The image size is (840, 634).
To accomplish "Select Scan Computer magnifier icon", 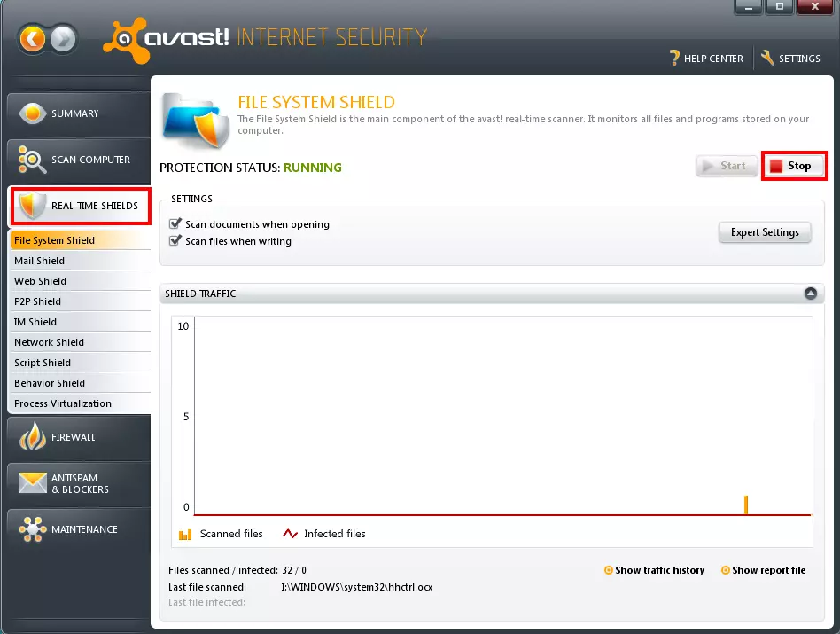I will pos(33,160).
